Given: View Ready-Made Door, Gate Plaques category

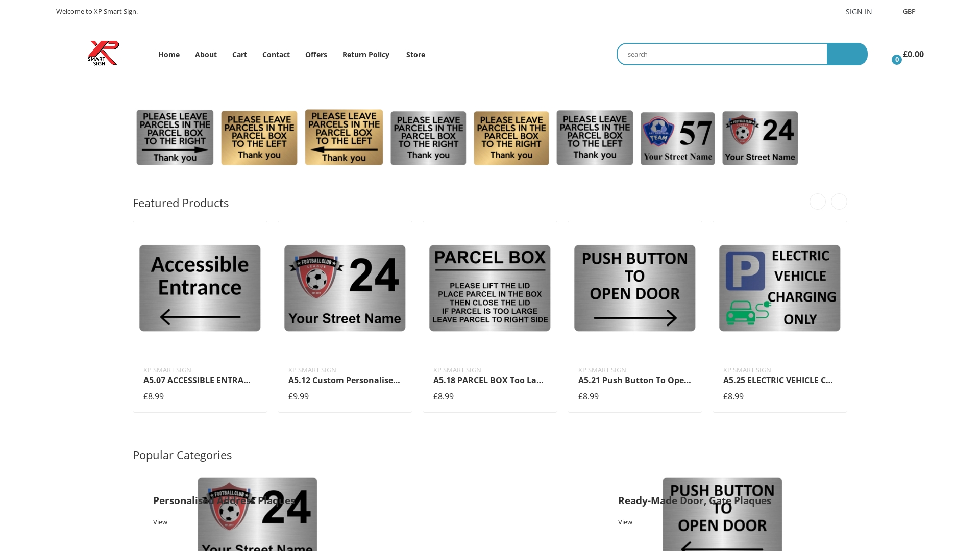Looking at the screenshot, I should tap(625, 522).
